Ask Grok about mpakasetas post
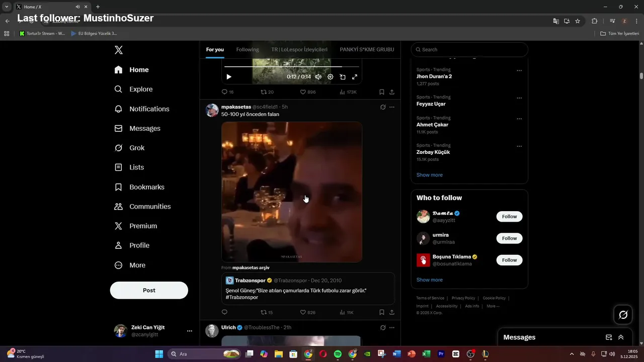The width and height of the screenshot is (644, 362). 383,107
